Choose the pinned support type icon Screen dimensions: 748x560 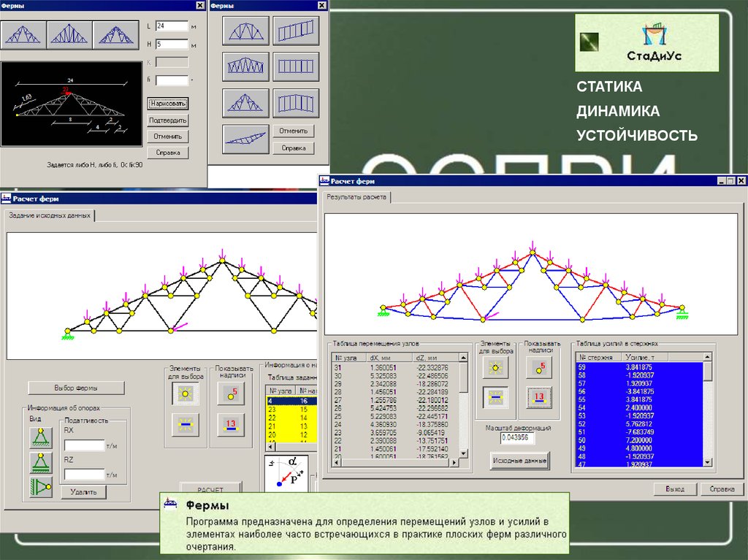[x=41, y=437]
